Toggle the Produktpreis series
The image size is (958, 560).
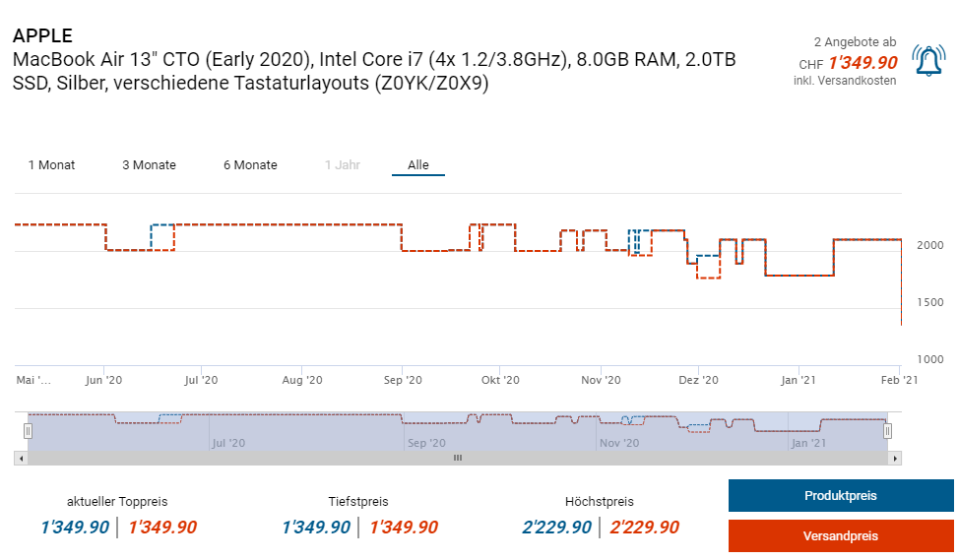(x=840, y=496)
